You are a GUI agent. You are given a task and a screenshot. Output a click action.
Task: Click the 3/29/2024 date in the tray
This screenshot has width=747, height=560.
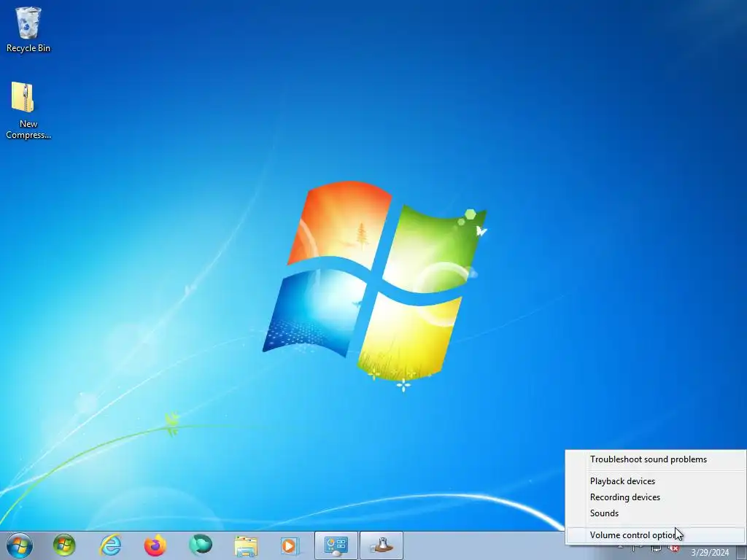pyautogui.click(x=710, y=553)
